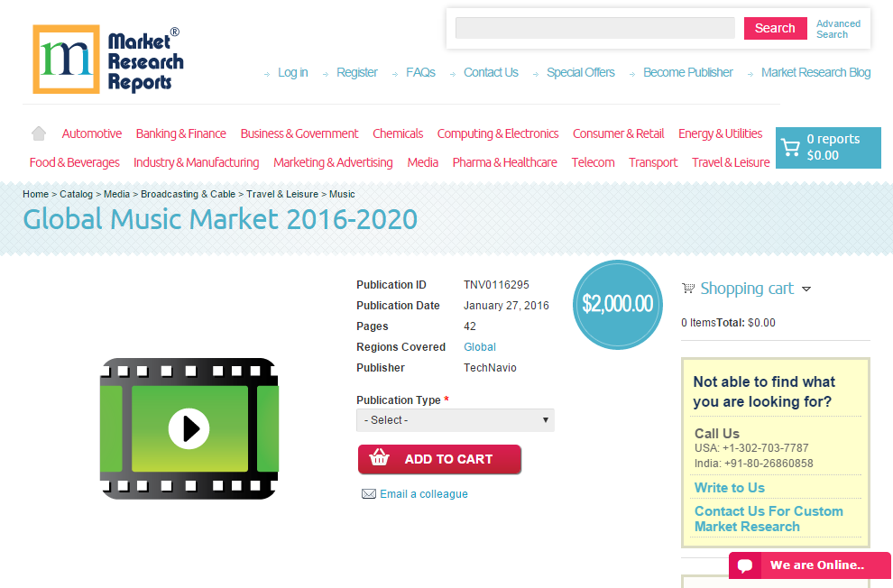The height and width of the screenshot is (588, 893).
Task: Click the 0 reports $0.00 cart box
Action: pos(828,147)
